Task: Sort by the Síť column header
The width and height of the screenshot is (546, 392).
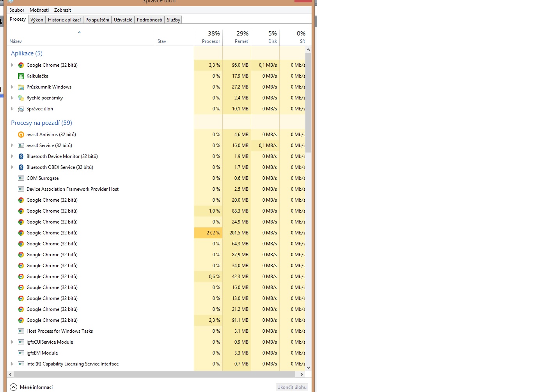Action: 294,38
